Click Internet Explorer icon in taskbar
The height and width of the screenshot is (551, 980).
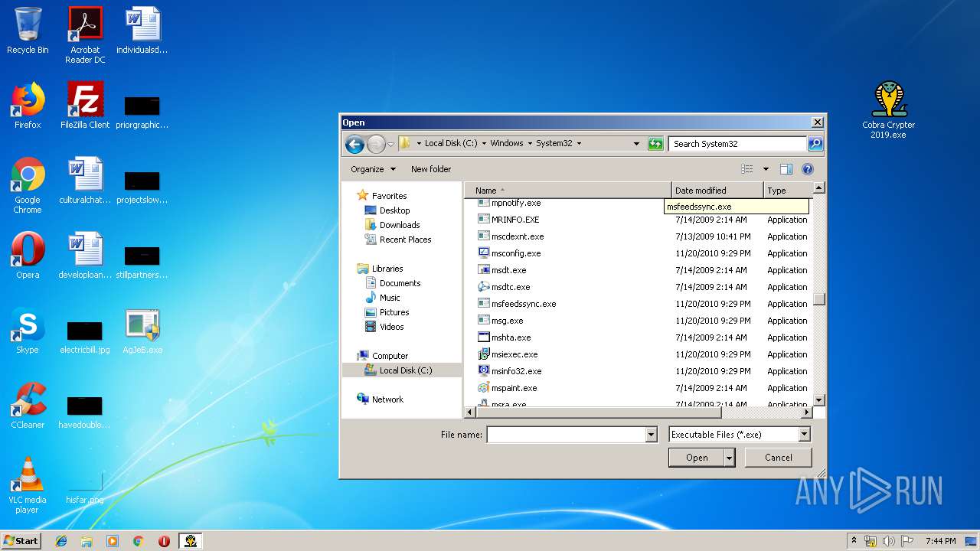click(61, 541)
